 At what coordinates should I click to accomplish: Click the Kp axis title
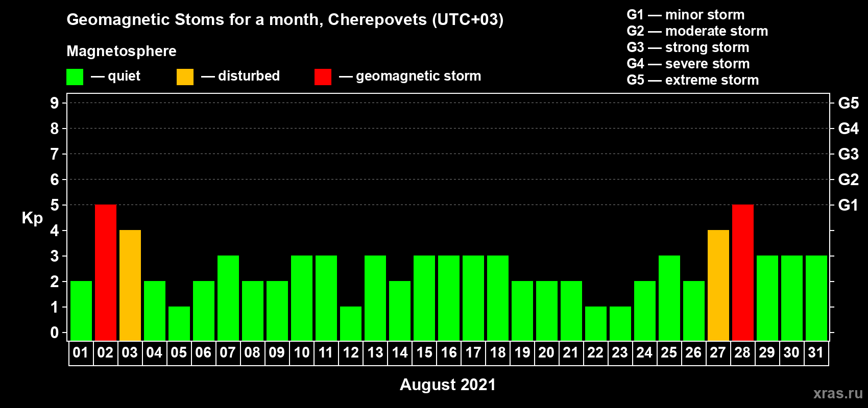pos(32,218)
